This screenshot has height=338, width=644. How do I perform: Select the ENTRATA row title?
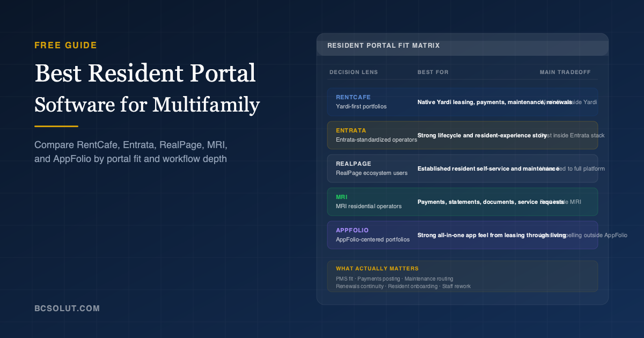pos(351,130)
